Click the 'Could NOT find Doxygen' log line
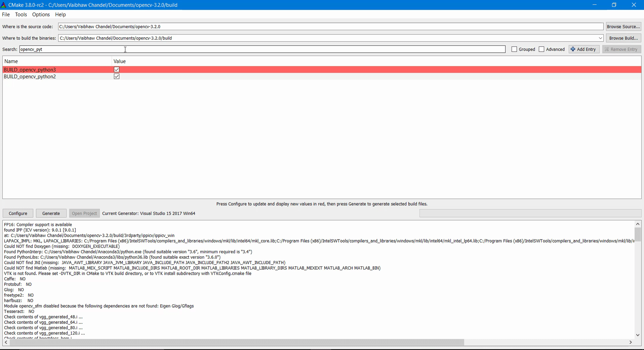Screen dimensions: 644x350 [x=62, y=247]
